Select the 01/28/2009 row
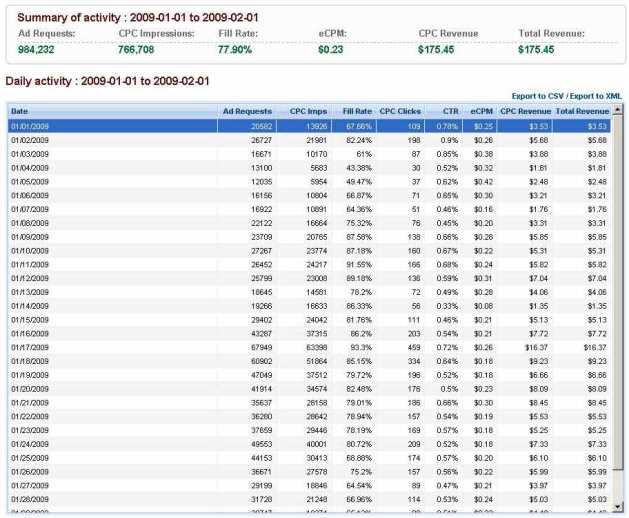The height and width of the screenshot is (518, 629). tap(300, 498)
